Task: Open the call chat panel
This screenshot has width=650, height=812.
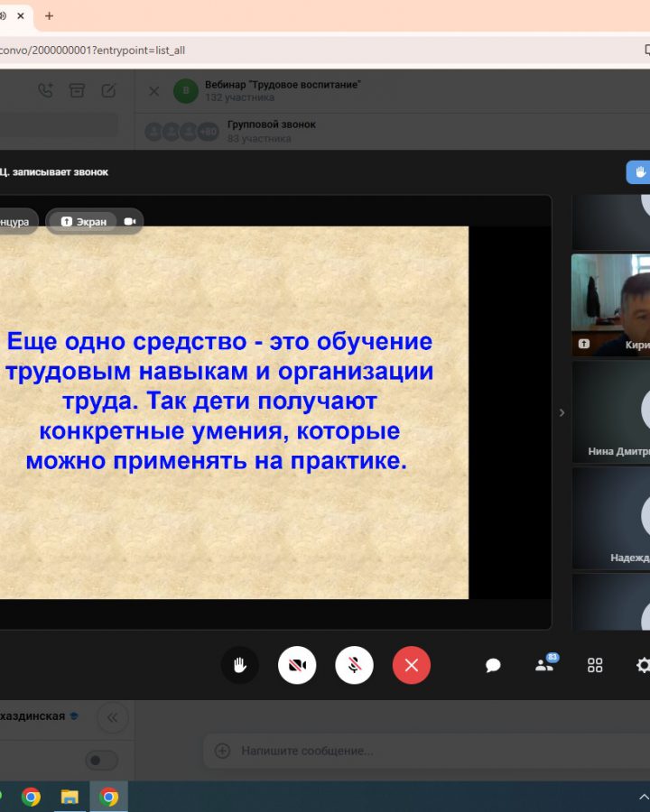Action: pyautogui.click(x=493, y=666)
